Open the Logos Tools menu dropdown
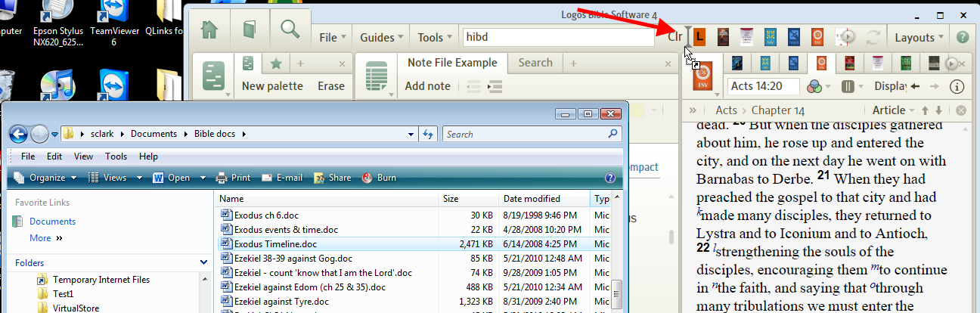This screenshot has width=980, height=313. pyautogui.click(x=435, y=37)
